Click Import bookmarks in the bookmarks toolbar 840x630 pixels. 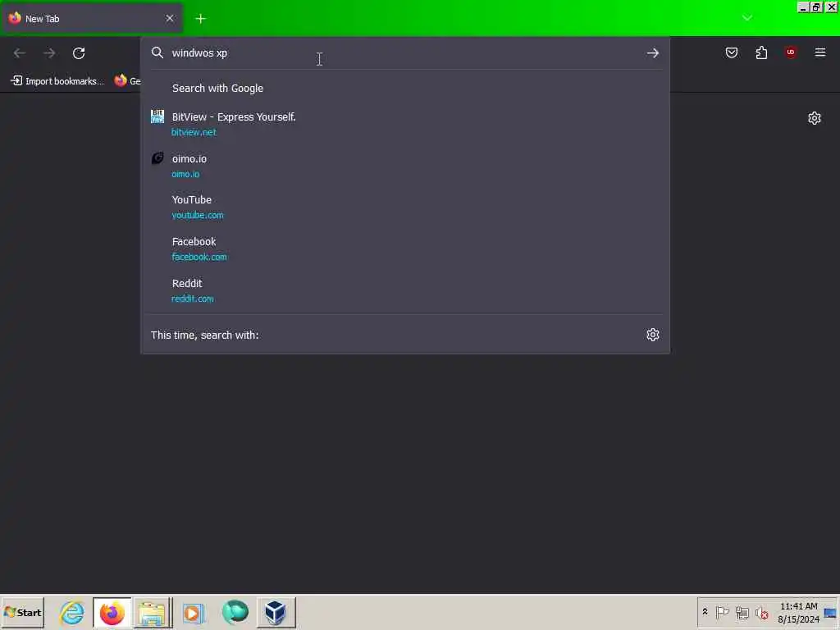[x=57, y=81]
